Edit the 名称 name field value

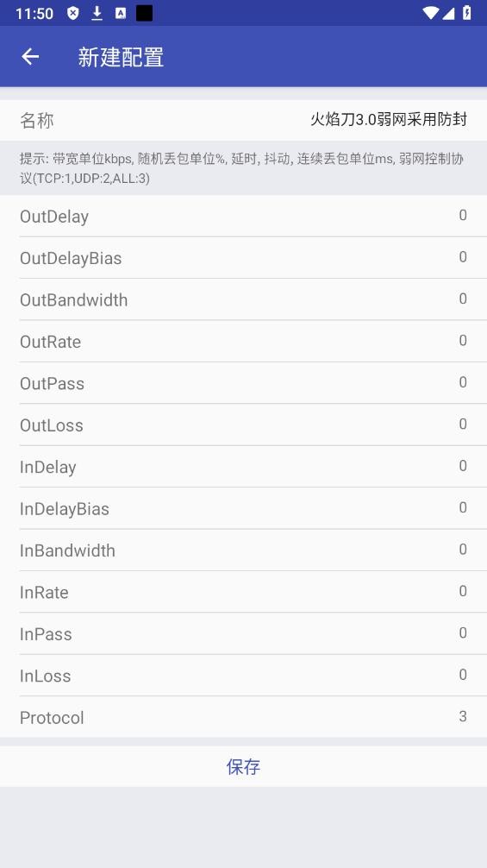(389, 119)
